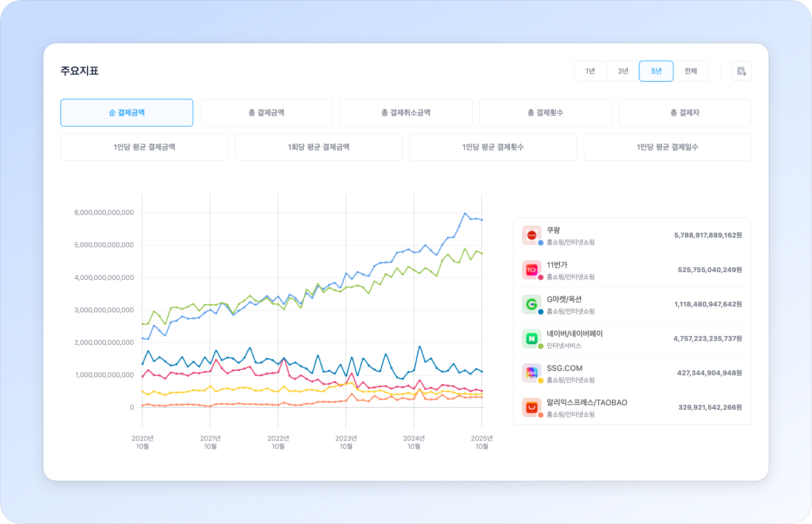Choose the 1회당 평균 결제금액 metric
Viewport: 812px width, 524px height.
click(319, 147)
